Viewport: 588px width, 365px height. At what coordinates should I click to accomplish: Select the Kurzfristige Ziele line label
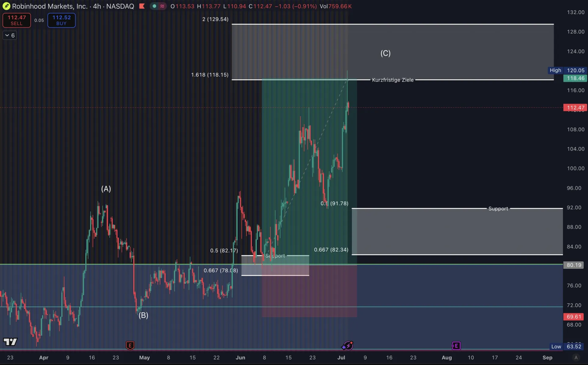click(x=393, y=80)
